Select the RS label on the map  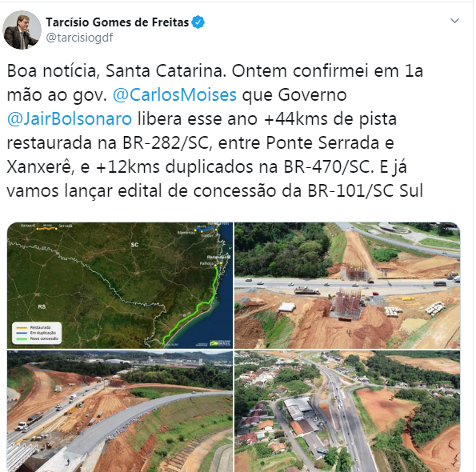[42, 306]
